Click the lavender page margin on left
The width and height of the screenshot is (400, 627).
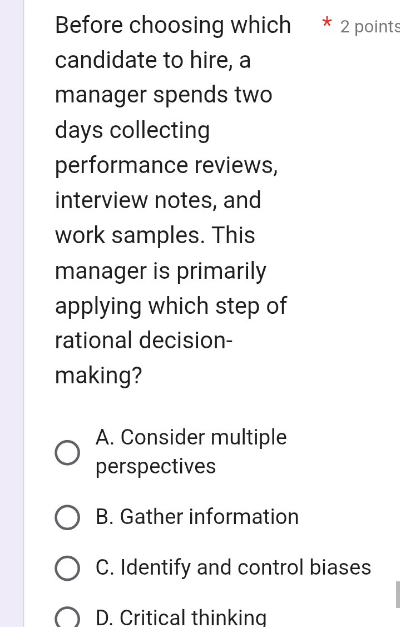click(x=12, y=314)
